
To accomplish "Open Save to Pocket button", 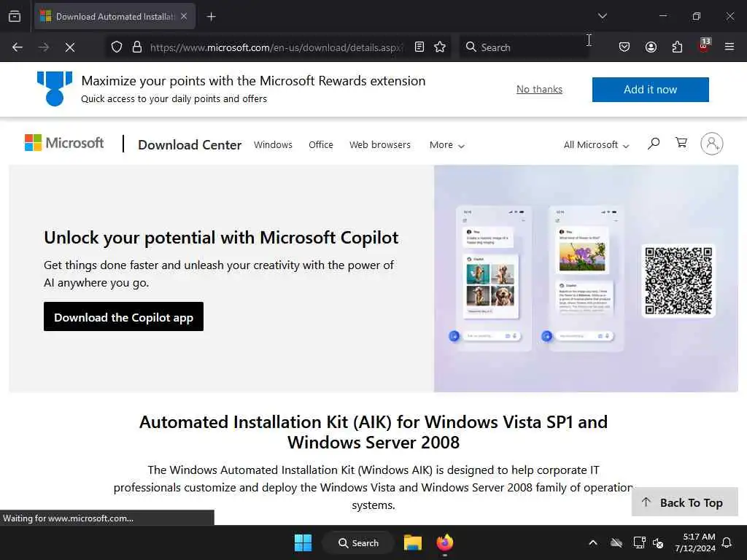I will (624, 47).
